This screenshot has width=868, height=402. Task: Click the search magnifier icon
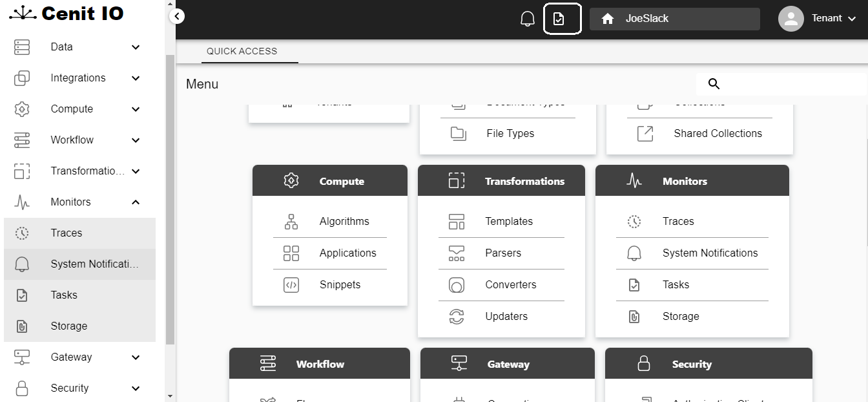pyautogui.click(x=714, y=84)
